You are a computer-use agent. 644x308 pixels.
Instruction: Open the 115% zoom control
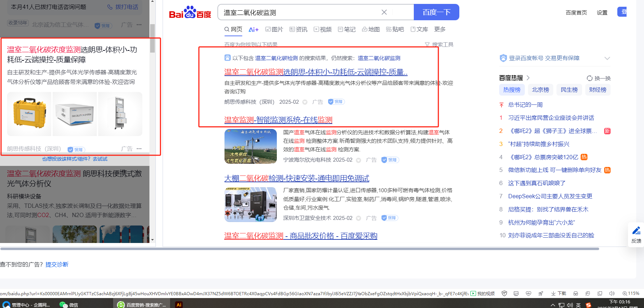[631, 293]
